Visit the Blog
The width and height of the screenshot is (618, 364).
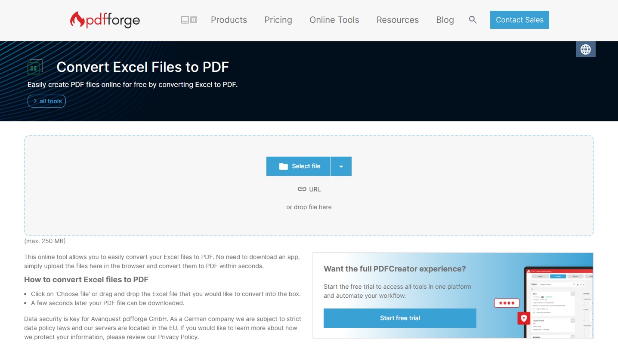pyautogui.click(x=445, y=20)
